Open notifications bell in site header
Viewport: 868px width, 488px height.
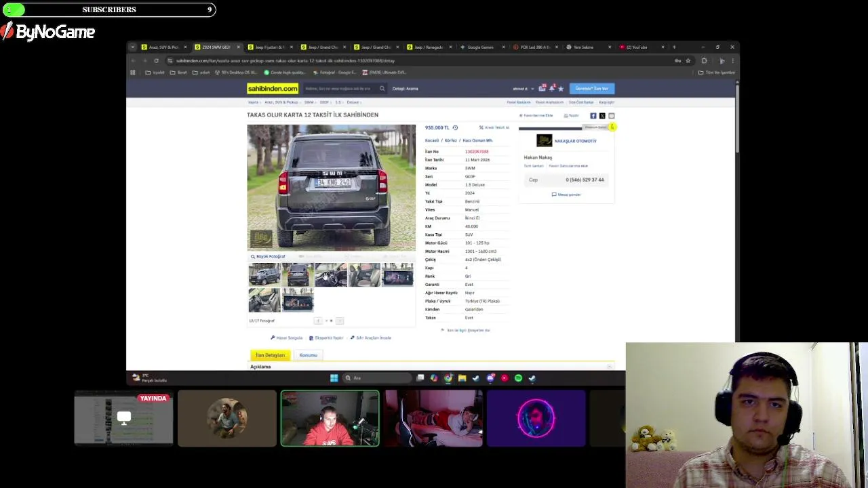[552, 88]
